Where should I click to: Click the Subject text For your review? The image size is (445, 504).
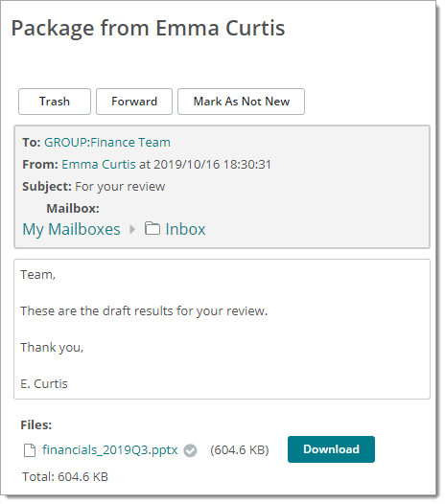click(120, 187)
